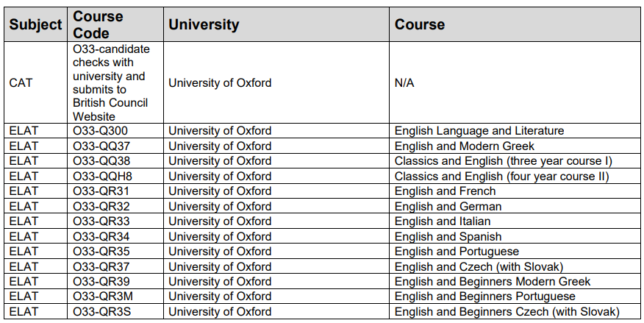Click the Subject column header
Viewport: 644px width, 323px height.
point(36,24)
